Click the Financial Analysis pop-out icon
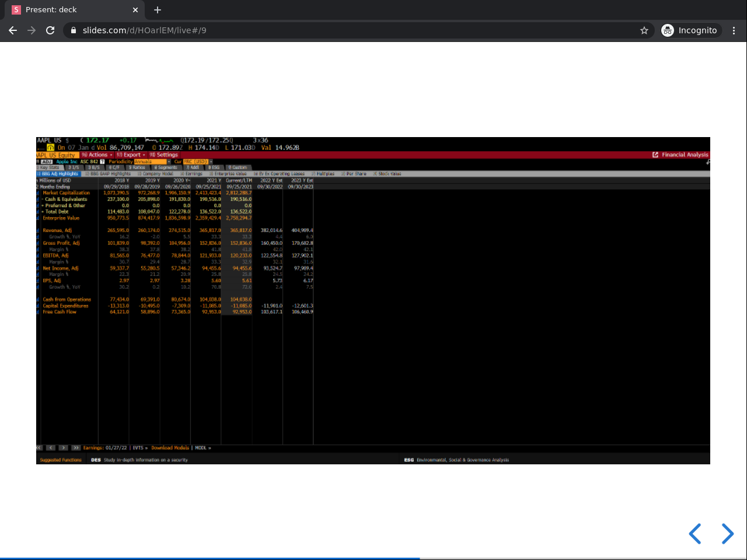Image resolution: width=747 pixels, height=560 pixels. click(655, 155)
